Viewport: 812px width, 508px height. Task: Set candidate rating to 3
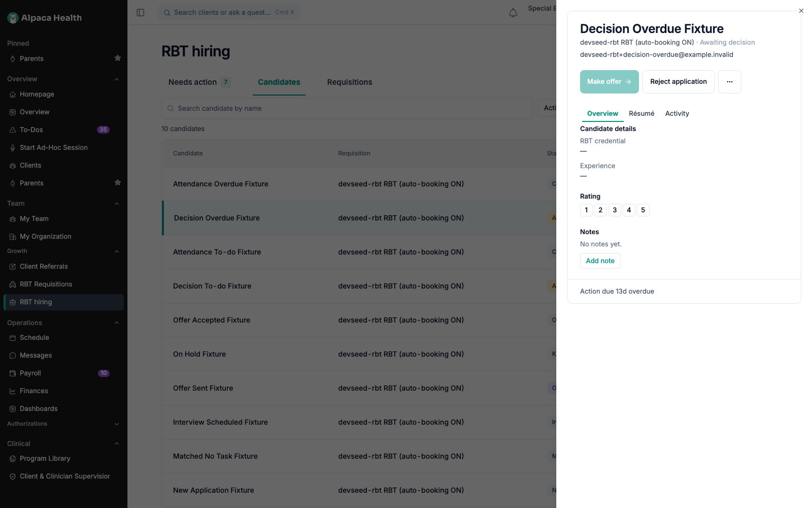615,210
